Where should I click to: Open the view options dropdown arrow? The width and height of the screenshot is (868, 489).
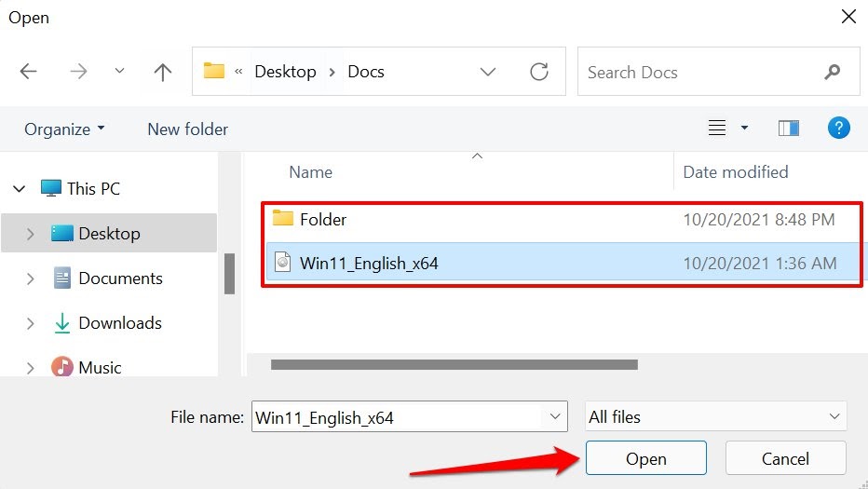tap(744, 129)
